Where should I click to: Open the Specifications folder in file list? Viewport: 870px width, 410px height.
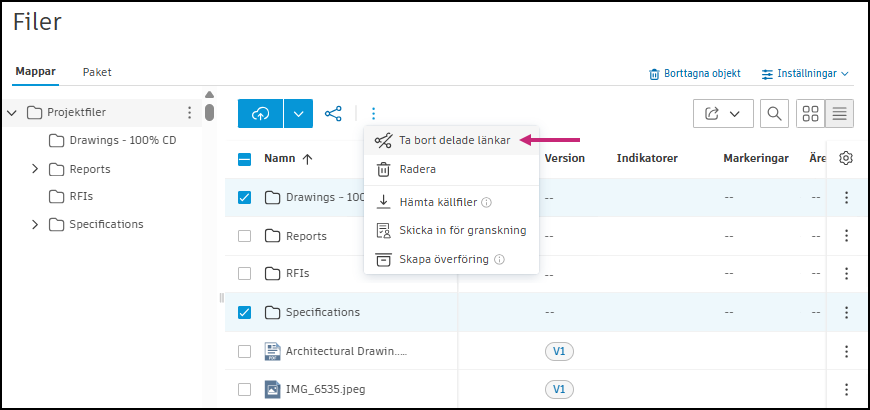pos(323,312)
